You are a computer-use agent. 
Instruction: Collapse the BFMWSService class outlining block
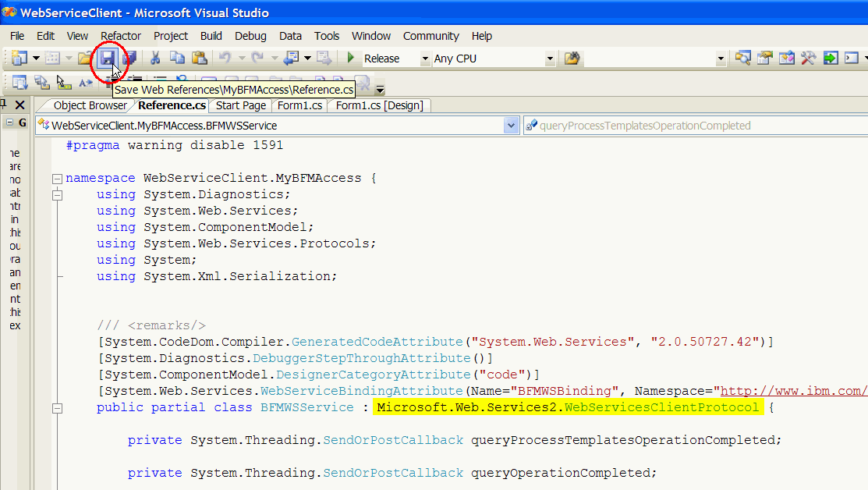pyautogui.click(x=57, y=409)
